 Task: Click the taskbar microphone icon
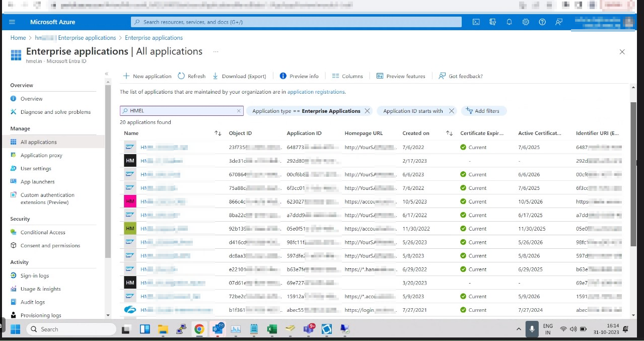coord(532,329)
